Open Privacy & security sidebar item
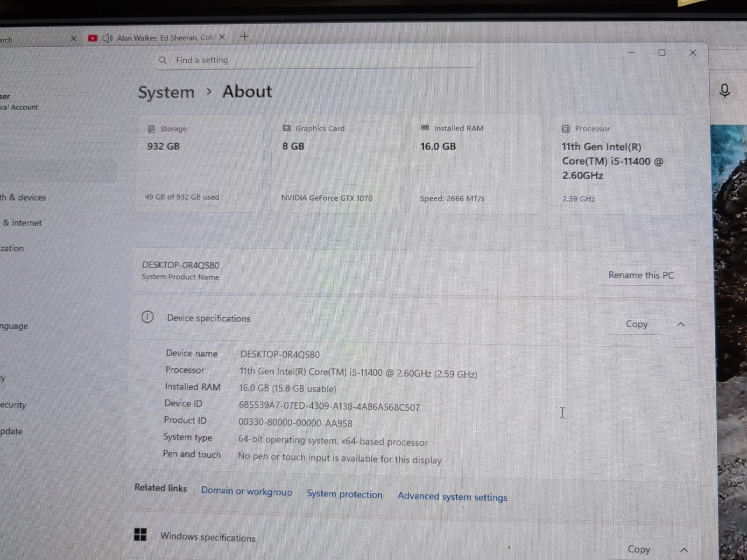 13,405
